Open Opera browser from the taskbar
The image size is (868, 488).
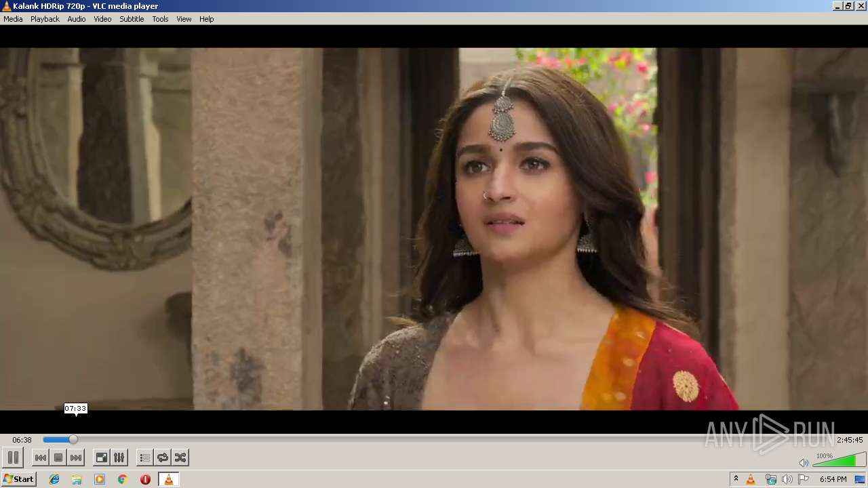[x=145, y=479]
